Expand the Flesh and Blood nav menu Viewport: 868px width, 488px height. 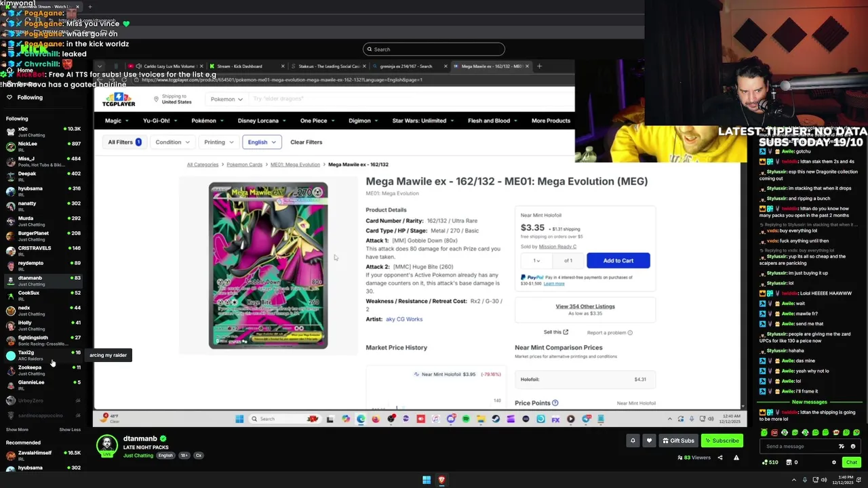(492, 121)
